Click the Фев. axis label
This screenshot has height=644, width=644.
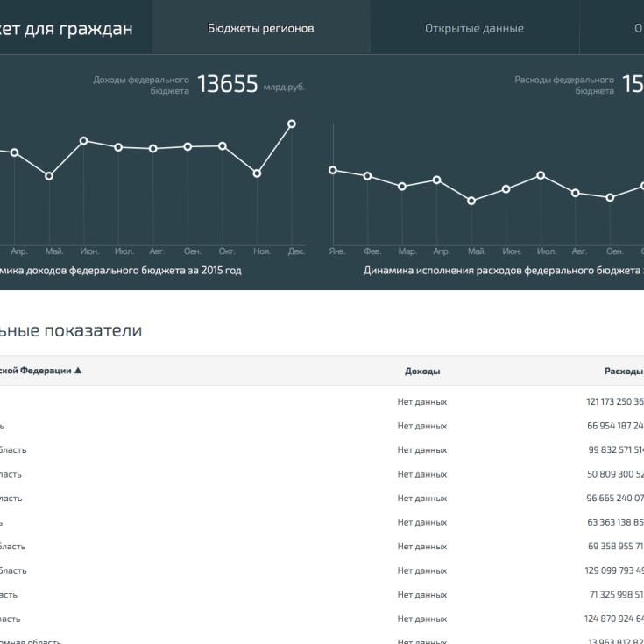[372, 251]
